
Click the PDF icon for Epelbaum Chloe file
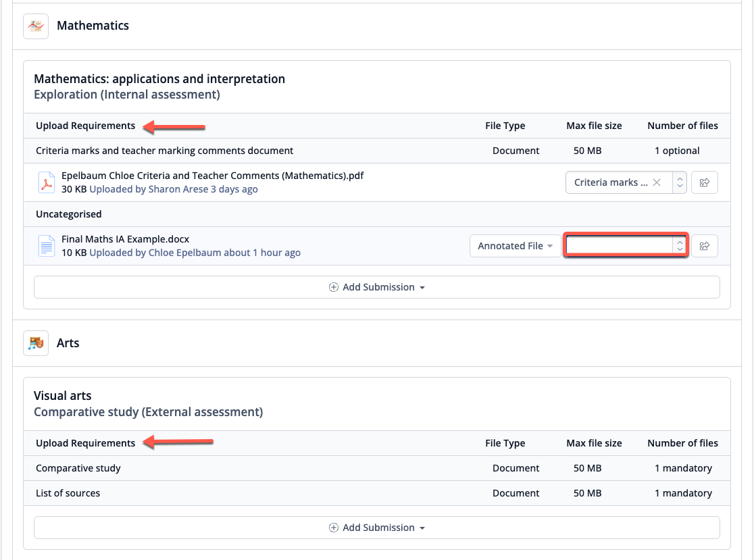46,182
